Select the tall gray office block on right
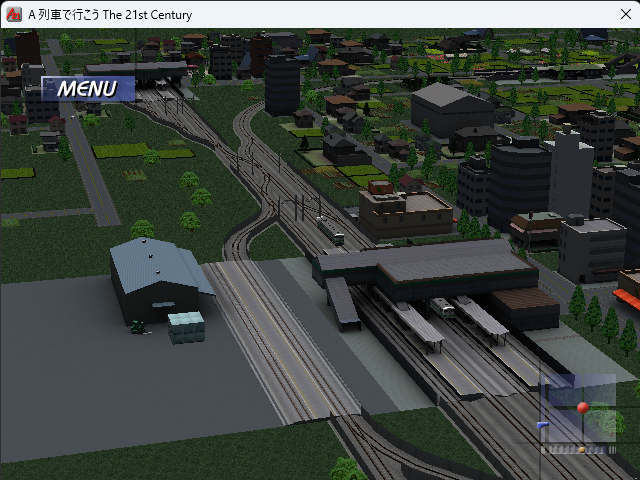 (570, 170)
